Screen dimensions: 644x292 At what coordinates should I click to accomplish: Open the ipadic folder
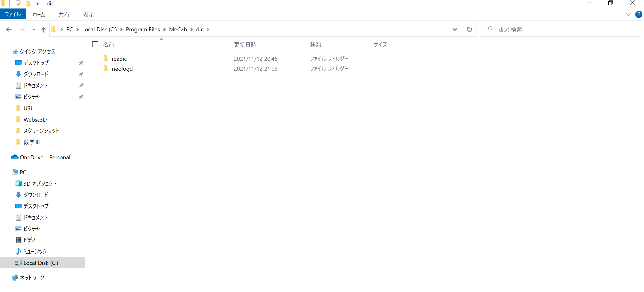tap(119, 59)
